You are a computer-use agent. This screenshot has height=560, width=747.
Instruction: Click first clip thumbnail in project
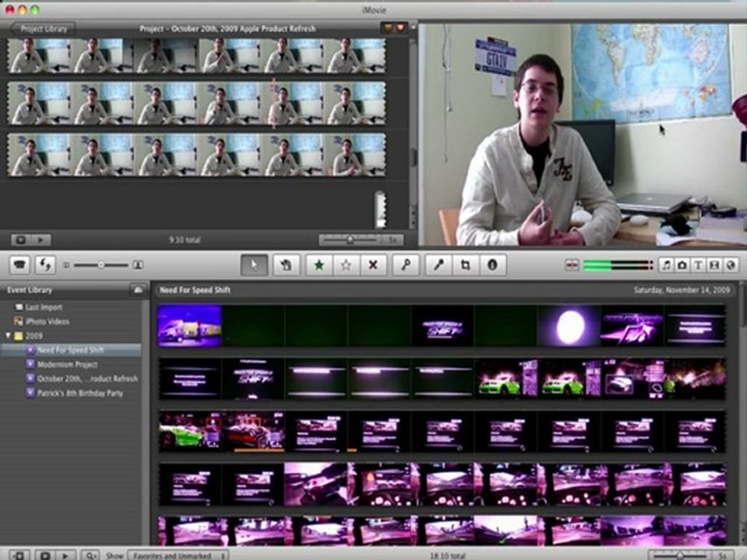[39, 55]
